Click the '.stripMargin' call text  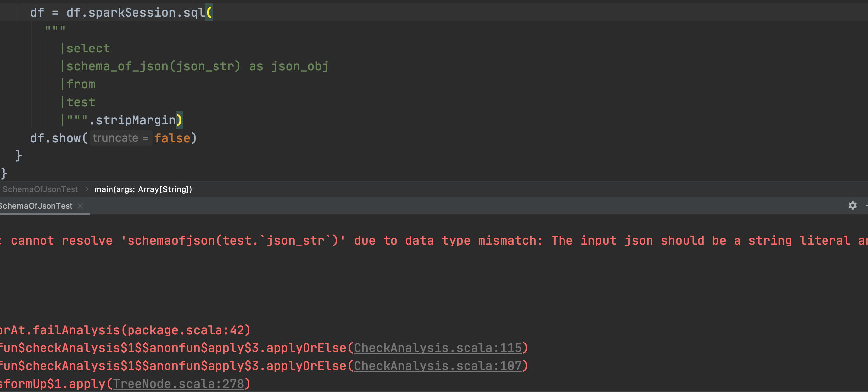tap(132, 120)
